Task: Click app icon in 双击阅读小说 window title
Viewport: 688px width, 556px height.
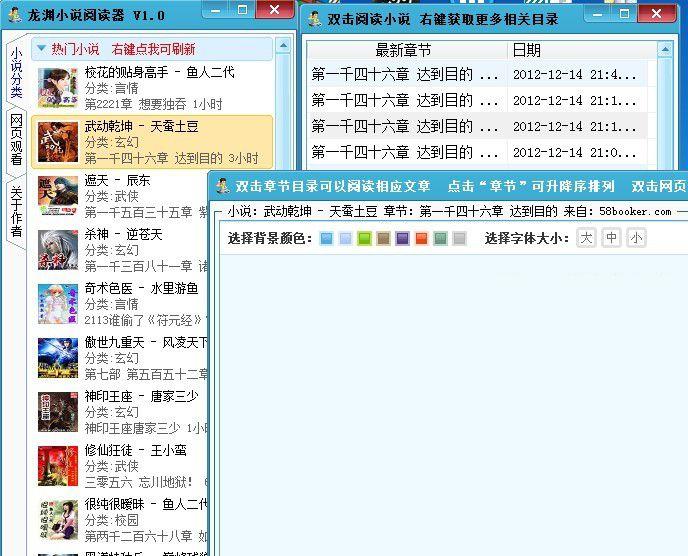Action: 314,18
